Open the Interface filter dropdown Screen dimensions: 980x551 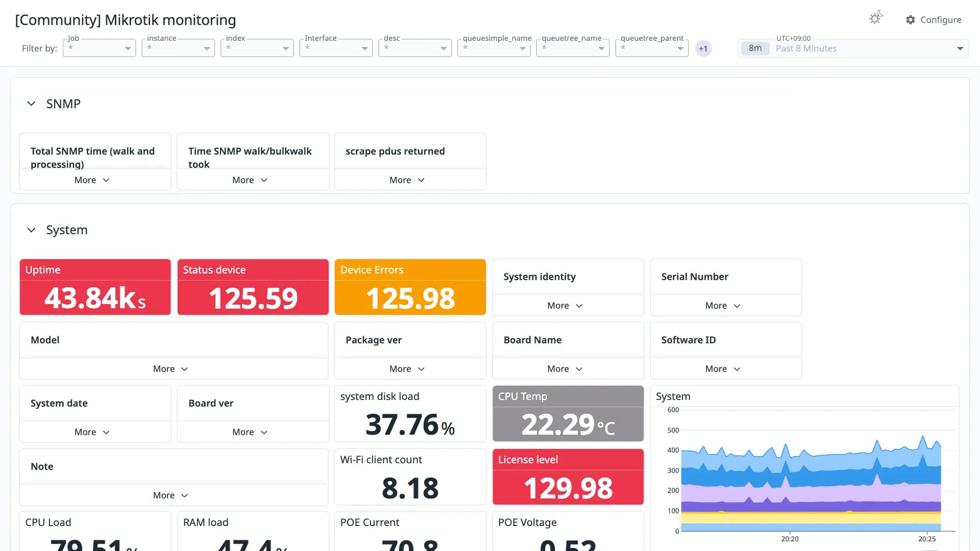[x=336, y=48]
